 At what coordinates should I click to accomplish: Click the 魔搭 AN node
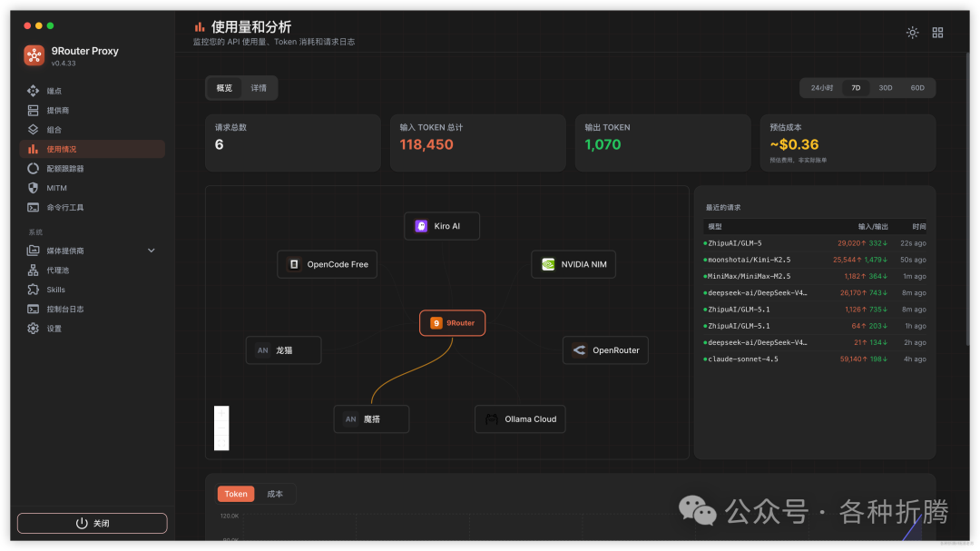pyautogui.click(x=371, y=419)
